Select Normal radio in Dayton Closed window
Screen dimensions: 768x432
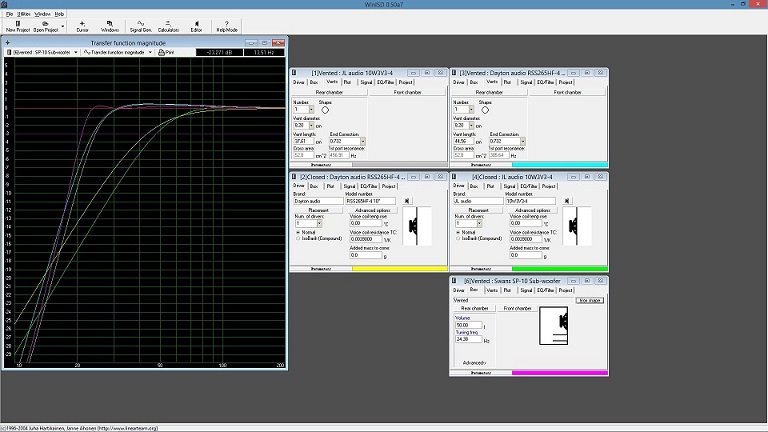298,232
